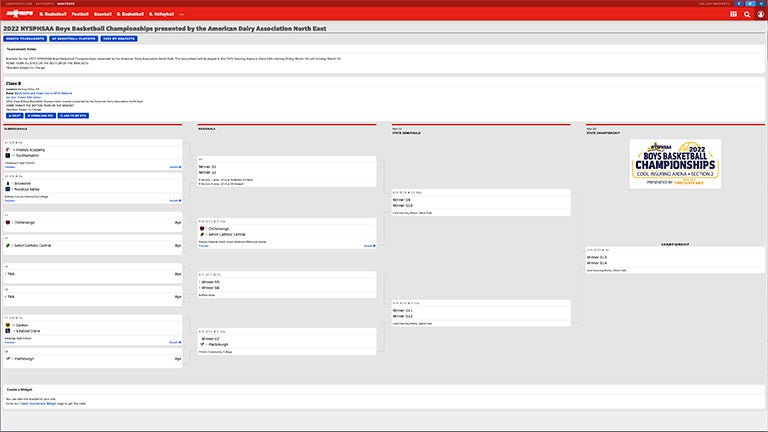Viewport: 768px width, 432px height.
Task: Open the grid menu icon in header
Action: tap(733, 15)
